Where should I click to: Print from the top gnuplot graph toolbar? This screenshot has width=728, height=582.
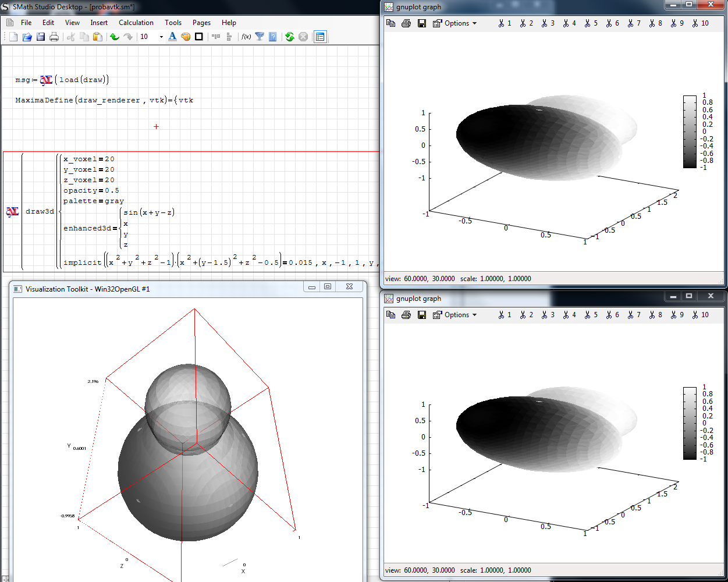coord(406,23)
